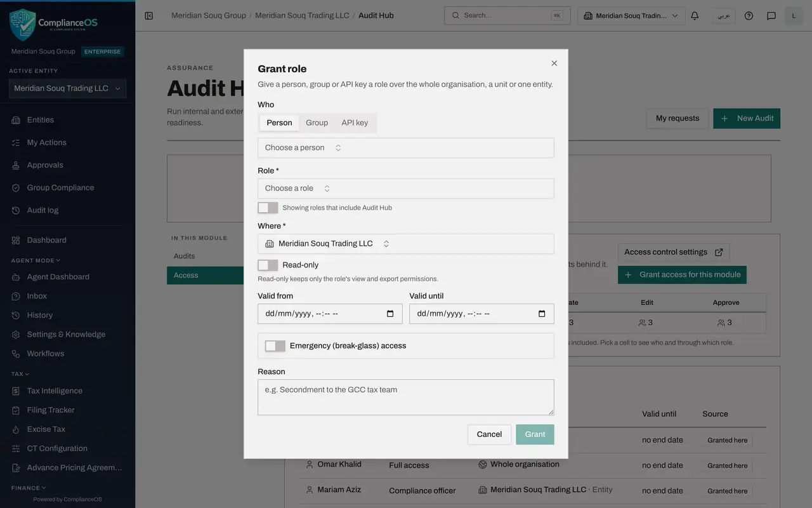812x508 pixels.
Task: Open the notifications bell
Action: [695, 16]
